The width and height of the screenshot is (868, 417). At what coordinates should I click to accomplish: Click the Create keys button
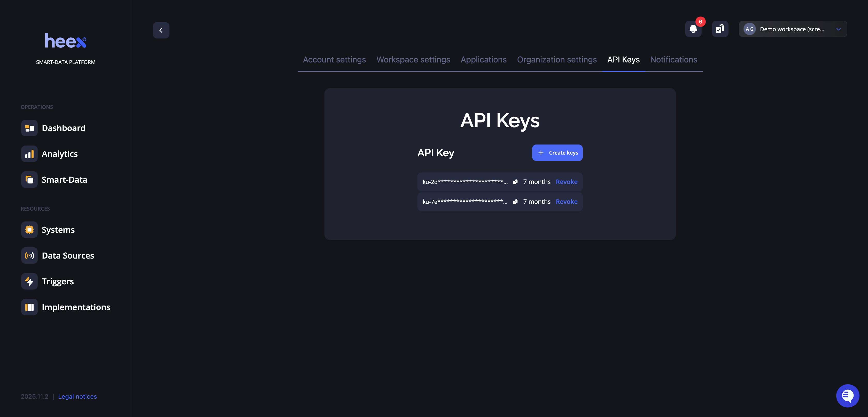(557, 153)
